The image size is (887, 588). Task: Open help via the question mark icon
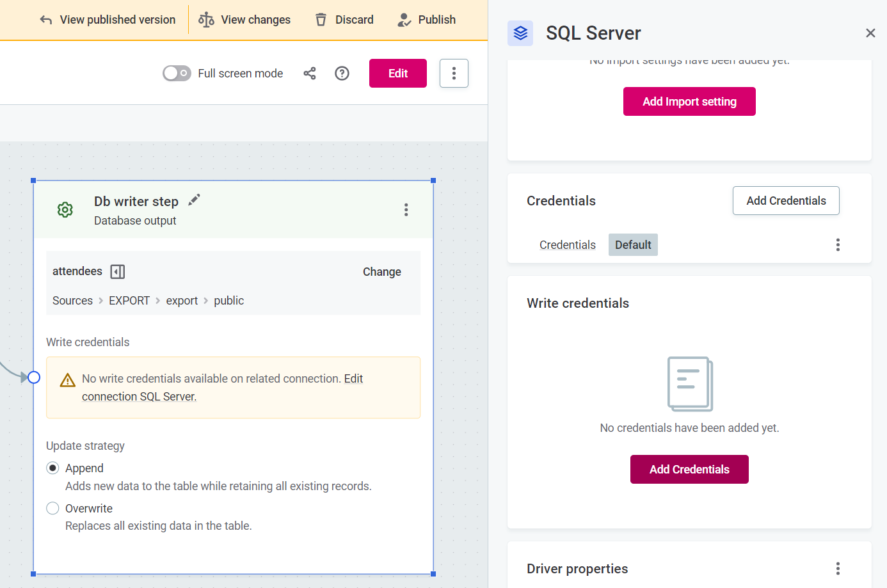point(342,73)
